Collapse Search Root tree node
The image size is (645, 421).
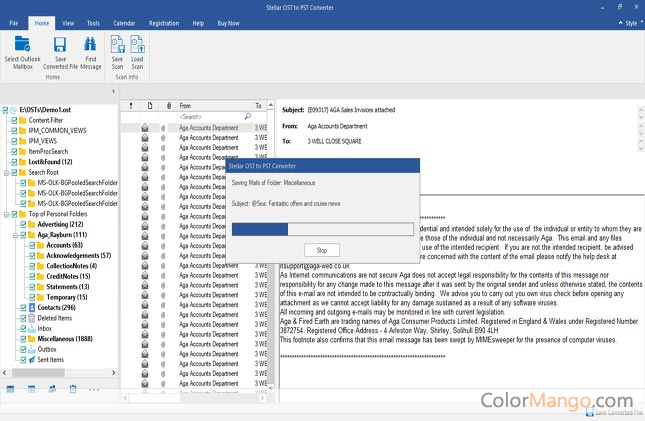(6, 173)
